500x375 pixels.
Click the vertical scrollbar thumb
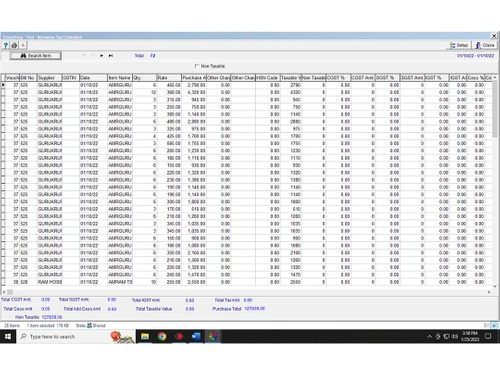(495, 108)
